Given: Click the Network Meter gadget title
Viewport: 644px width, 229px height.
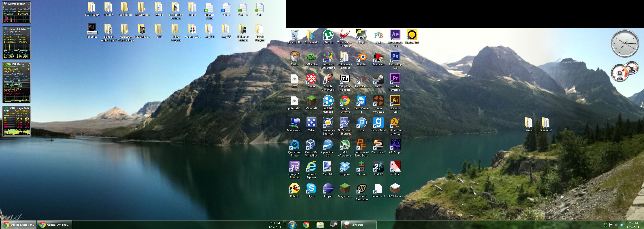Looking at the screenshot, I should pyautogui.click(x=17, y=29).
